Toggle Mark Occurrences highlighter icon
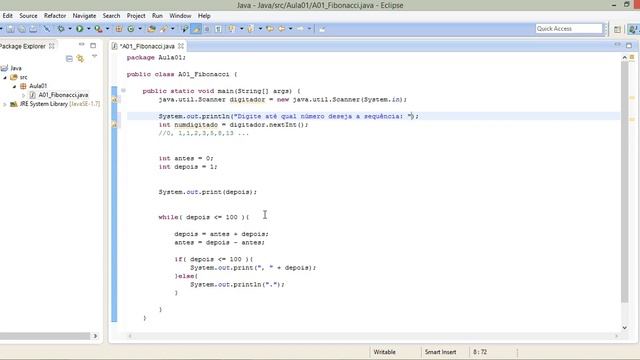640x360 pixels. coord(196,29)
